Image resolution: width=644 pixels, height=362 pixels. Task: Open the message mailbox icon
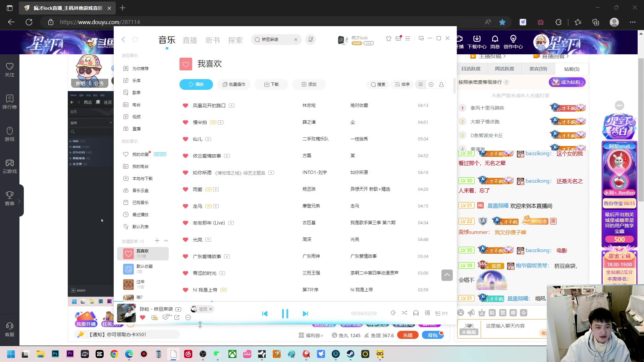point(398,38)
